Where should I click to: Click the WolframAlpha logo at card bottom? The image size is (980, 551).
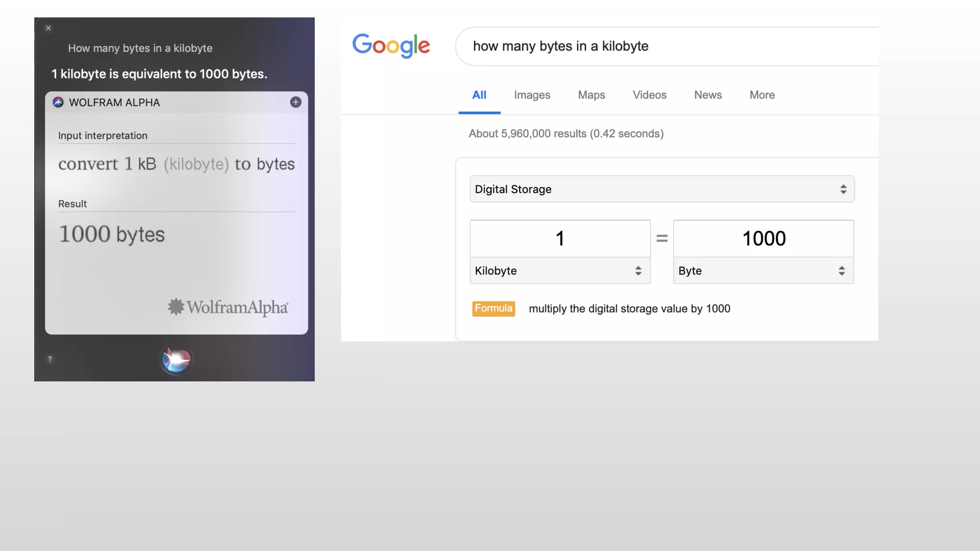tap(228, 307)
